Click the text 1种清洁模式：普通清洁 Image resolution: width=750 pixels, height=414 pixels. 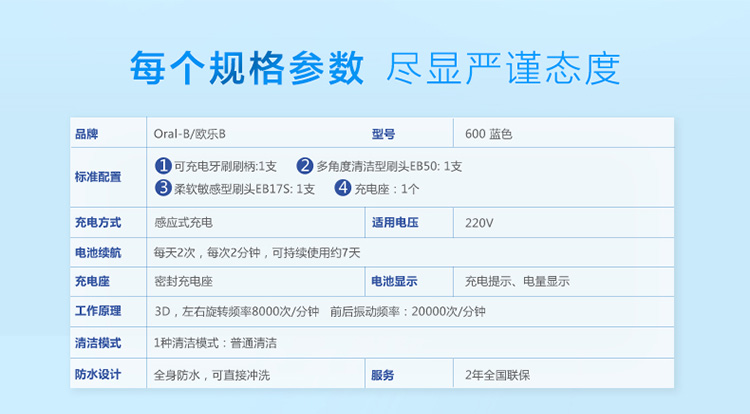tap(215, 343)
